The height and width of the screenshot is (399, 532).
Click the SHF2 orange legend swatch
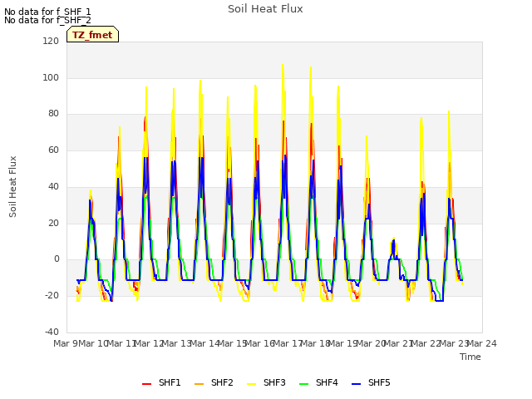(x=199, y=383)
